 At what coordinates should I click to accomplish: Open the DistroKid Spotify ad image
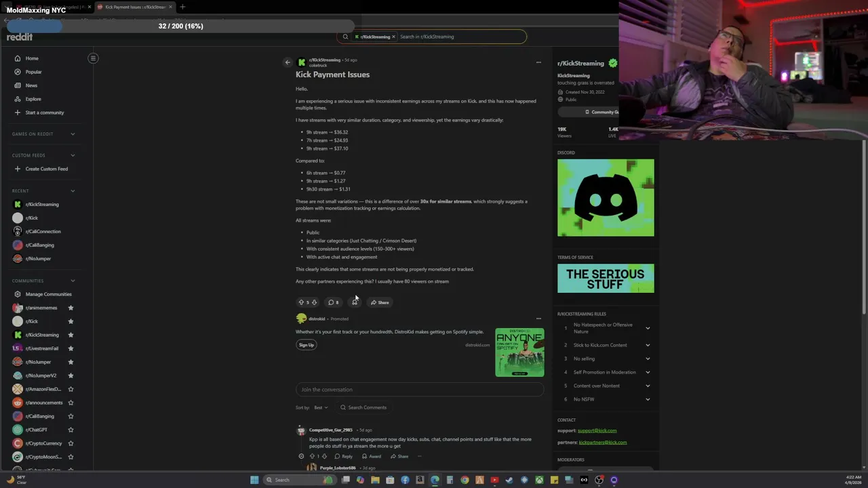(519, 352)
